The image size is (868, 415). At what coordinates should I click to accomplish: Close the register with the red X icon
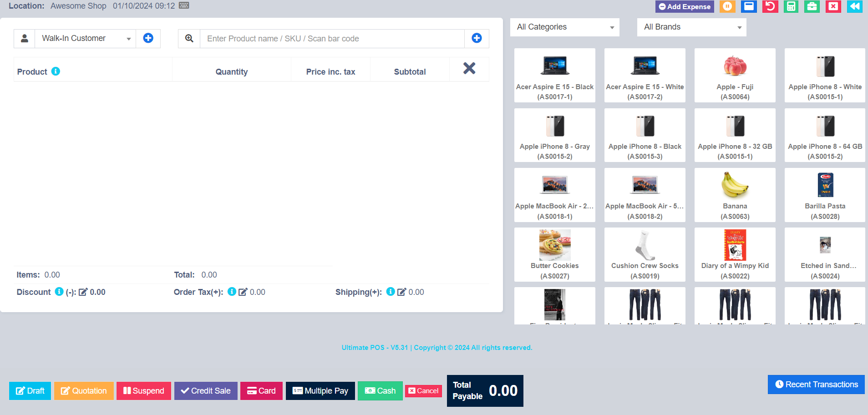point(833,6)
